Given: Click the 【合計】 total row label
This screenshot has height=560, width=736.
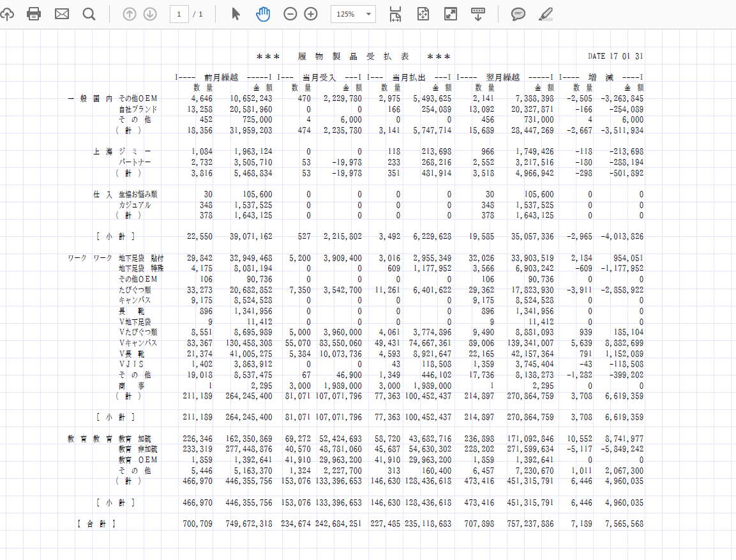Looking at the screenshot, I should coord(96,524).
